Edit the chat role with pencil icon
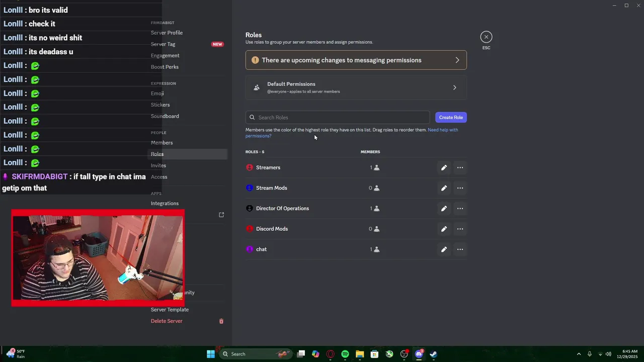The image size is (644, 362). click(444, 249)
